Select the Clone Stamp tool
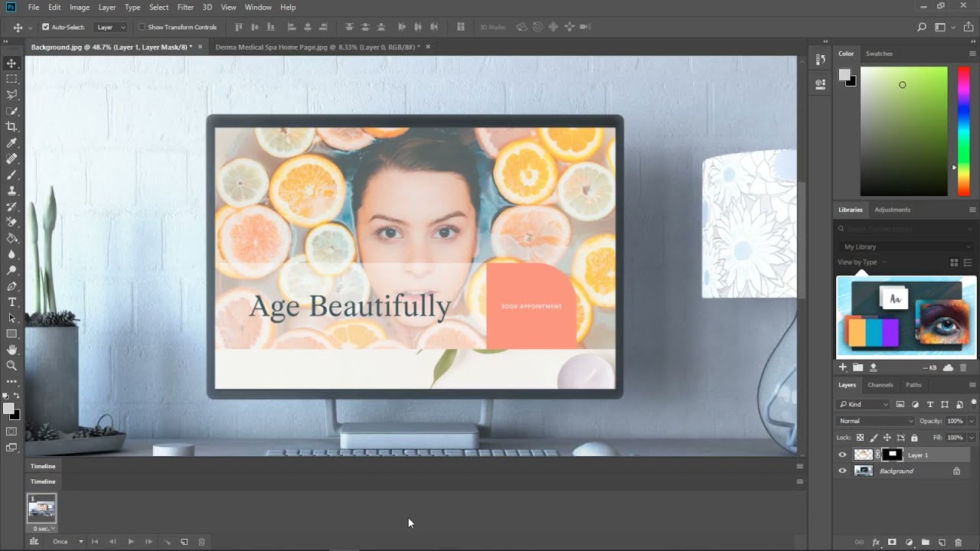The width and height of the screenshot is (980, 551). pos(11,191)
